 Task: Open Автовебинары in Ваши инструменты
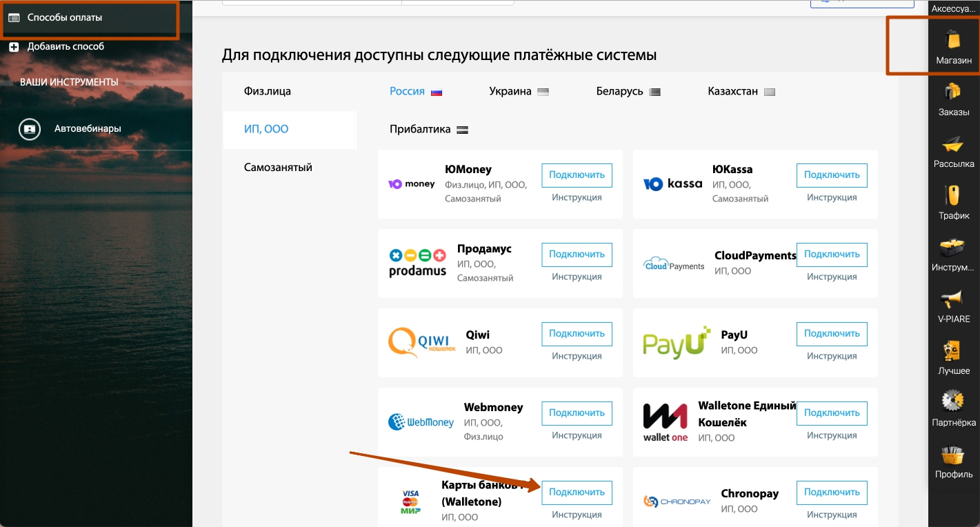pyautogui.click(x=88, y=128)
